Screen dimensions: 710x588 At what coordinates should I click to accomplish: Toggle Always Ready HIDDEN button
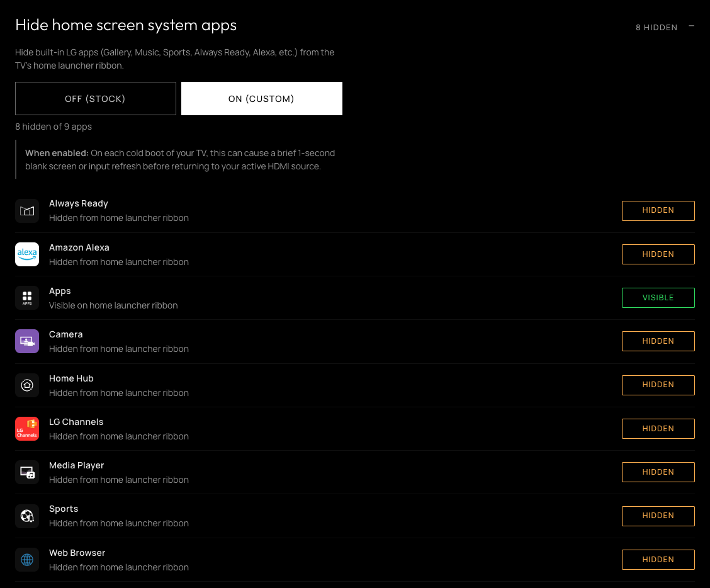pyautogui.click(x=658, y=211)
